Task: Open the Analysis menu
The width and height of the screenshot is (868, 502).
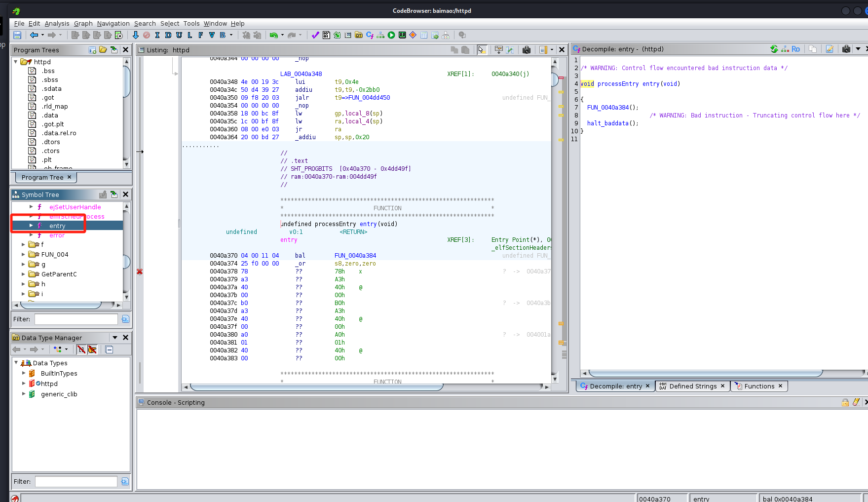Action: click(x=57, y=23)
